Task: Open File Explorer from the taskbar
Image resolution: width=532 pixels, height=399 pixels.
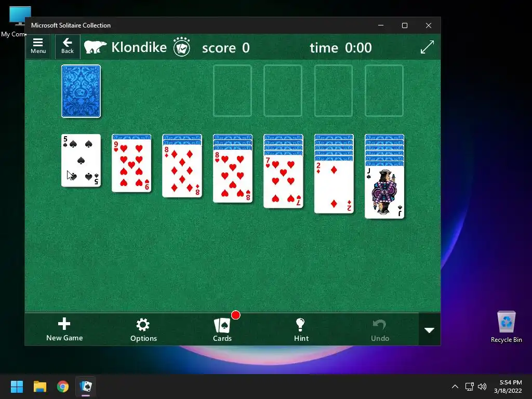Action: coord(39,387)
